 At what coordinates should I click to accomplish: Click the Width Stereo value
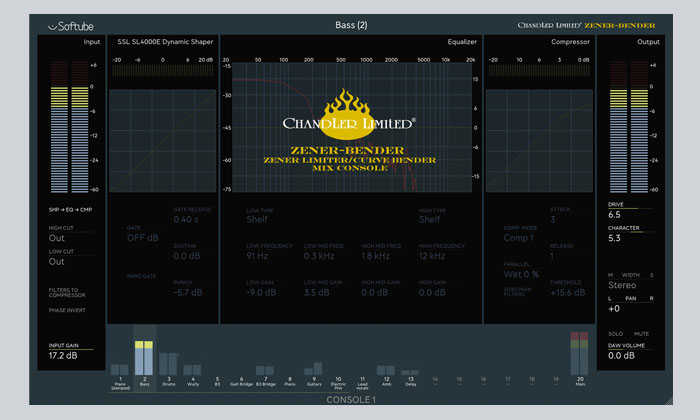click(622, 285)
